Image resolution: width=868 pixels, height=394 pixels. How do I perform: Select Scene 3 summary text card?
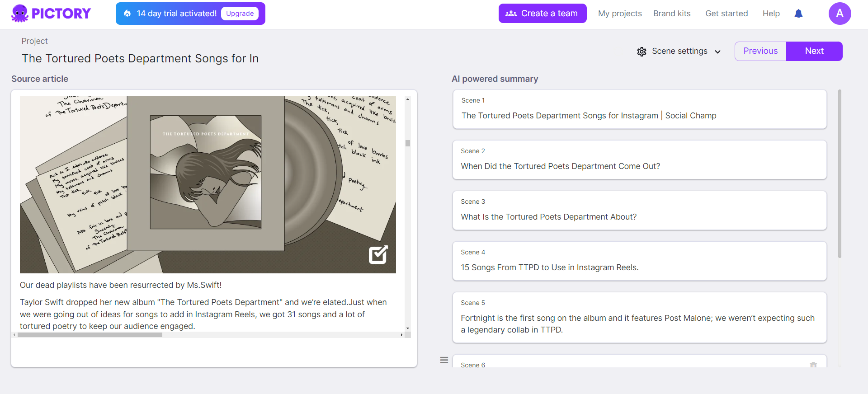pyautogui.click(x=639, y=211)
